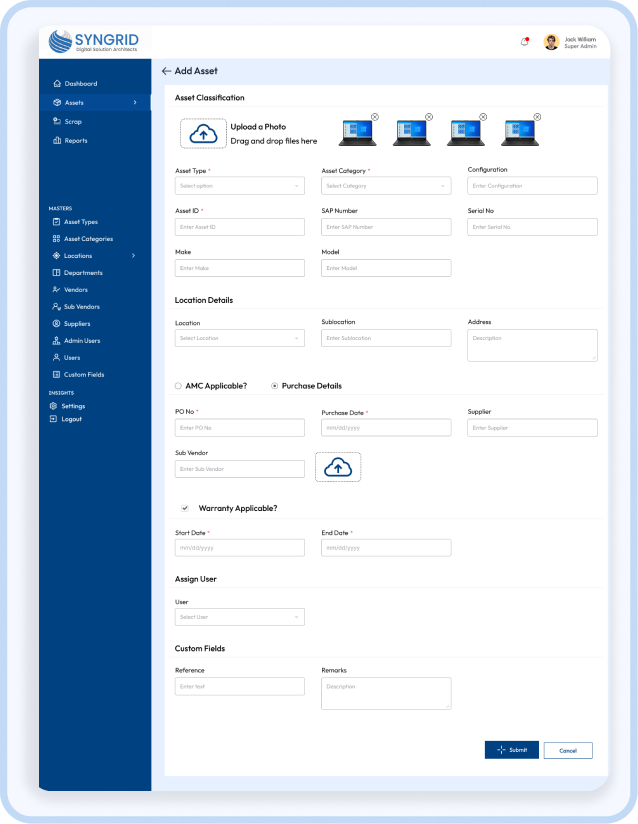
Task: Go back using the Add Asset arrow
Action: [x=166, y=71]
